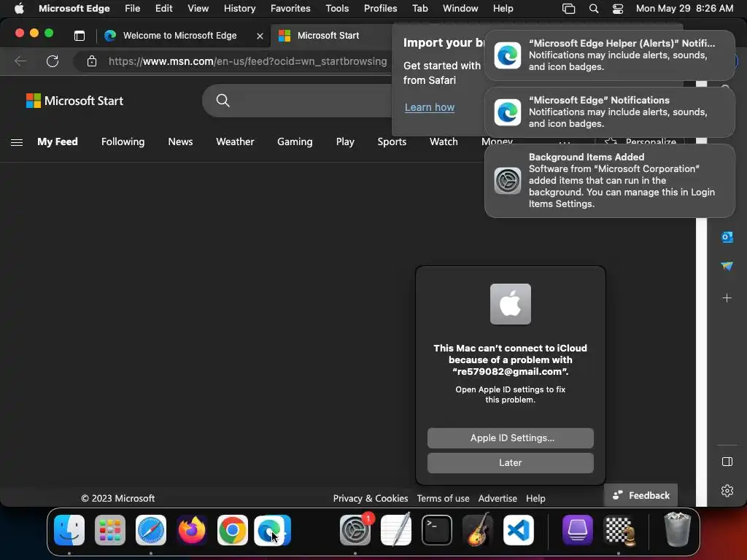Click the paper plane Drop sidebar icon
Image resolution: width=747 pixels, height=560 pixels.
coord(727,266)
